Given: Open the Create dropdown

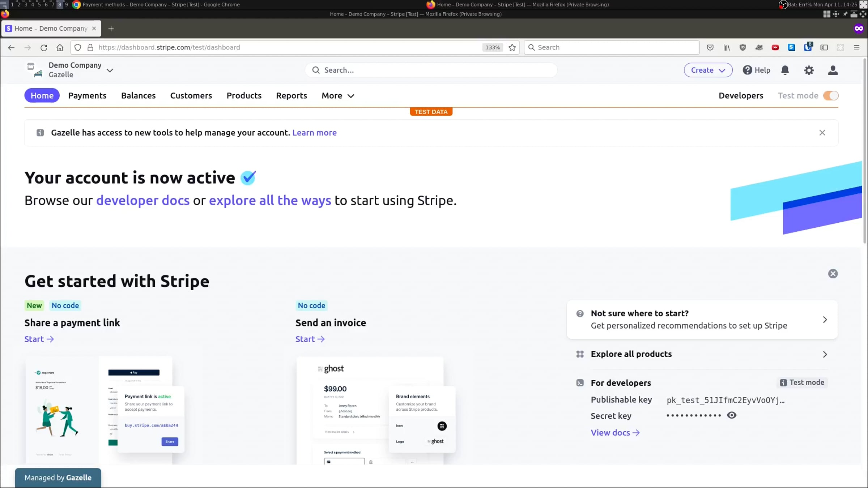Looking at the screenshot, I should pos(708,70).
